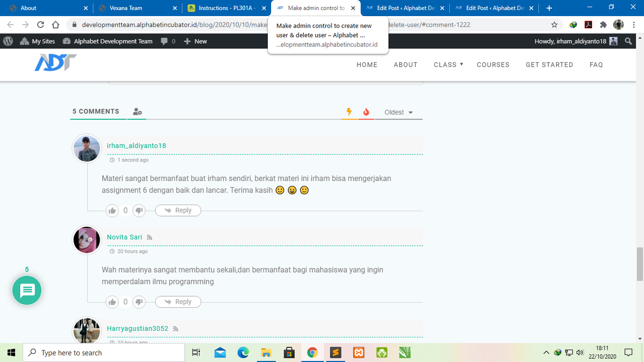Reply to Novita Sari's comment
The height and width of the screenshot is (362, 644).
click(x=178, y=302)
